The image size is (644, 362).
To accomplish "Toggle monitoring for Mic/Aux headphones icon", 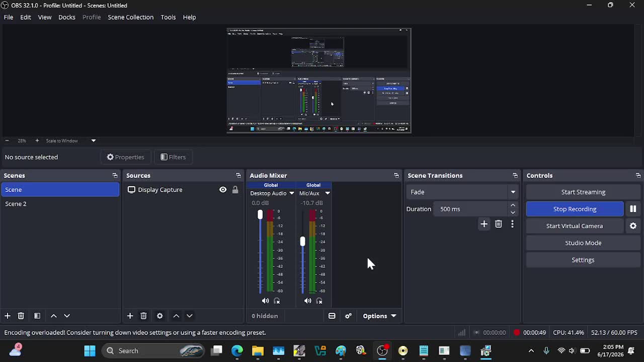I will click(319, 301).
